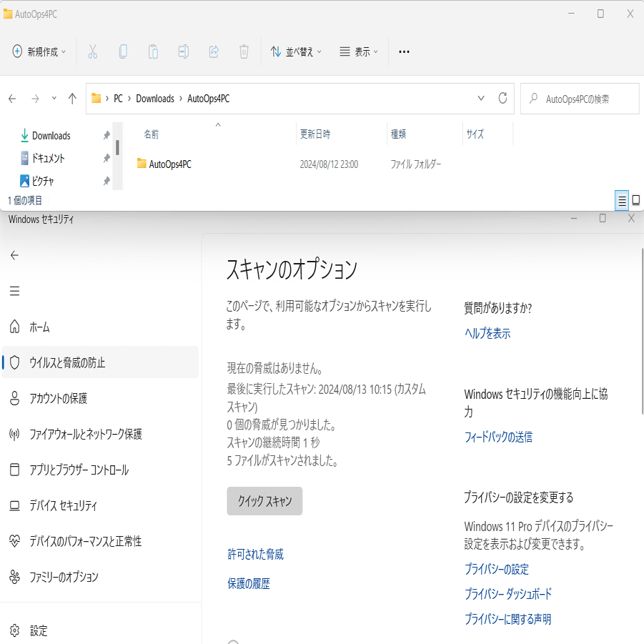Click the Delete trash icon
Viewport: 644px width, 644px height.
point(243,51)
